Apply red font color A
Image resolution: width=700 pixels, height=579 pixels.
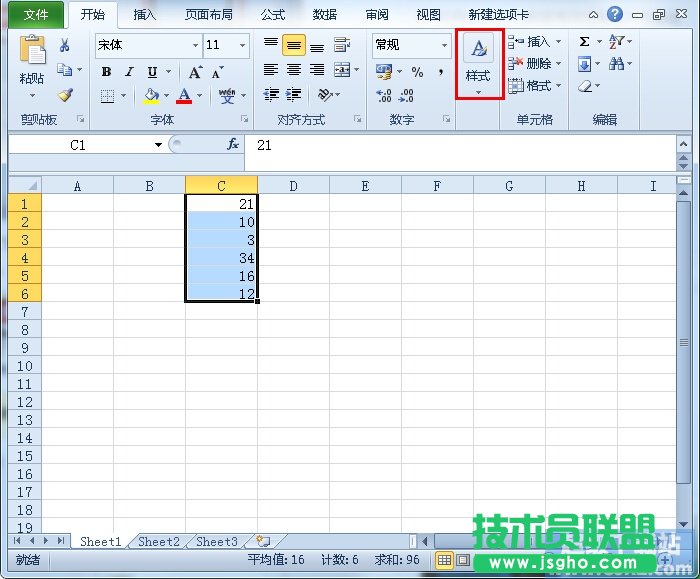coord(184,96)
